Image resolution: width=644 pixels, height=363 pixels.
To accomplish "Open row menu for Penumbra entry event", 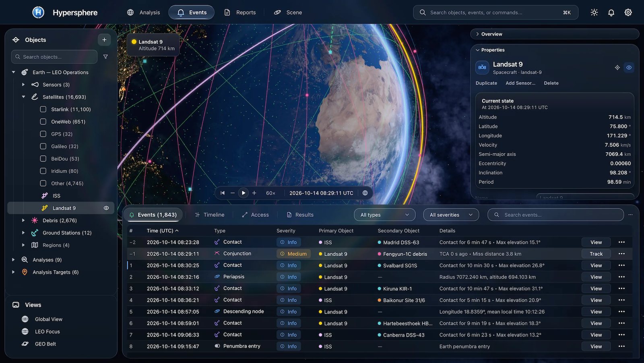I will coord(621,346).
